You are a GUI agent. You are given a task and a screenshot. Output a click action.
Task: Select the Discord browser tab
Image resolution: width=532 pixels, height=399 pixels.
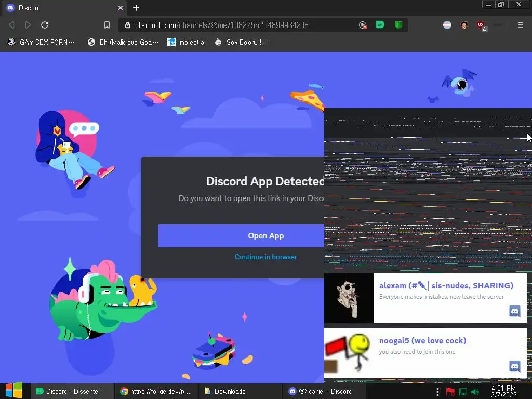64,8
